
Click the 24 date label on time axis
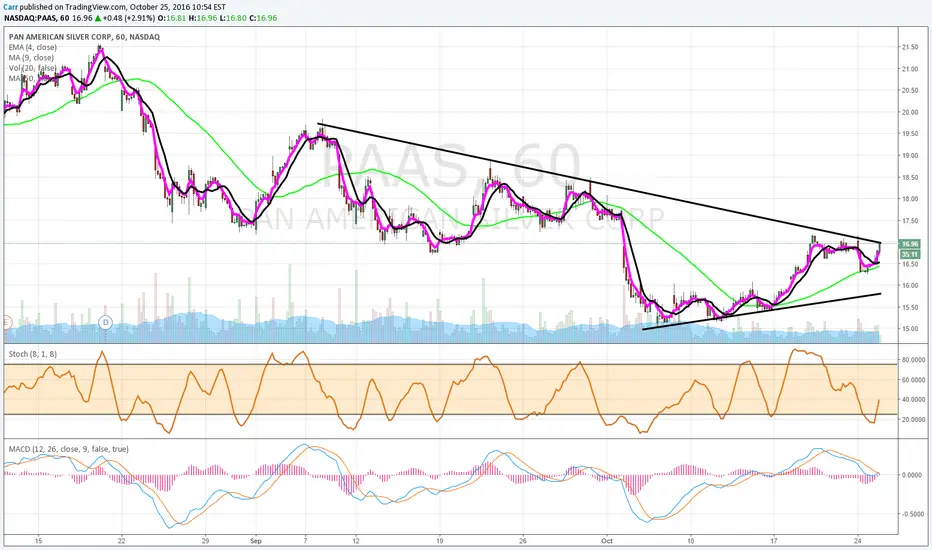[x=858, y=540]
